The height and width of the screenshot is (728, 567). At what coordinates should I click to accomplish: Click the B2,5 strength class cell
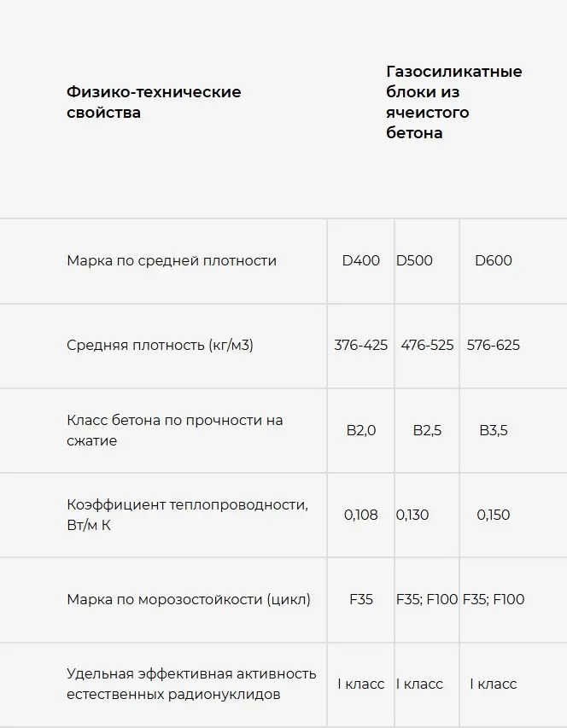427,431
